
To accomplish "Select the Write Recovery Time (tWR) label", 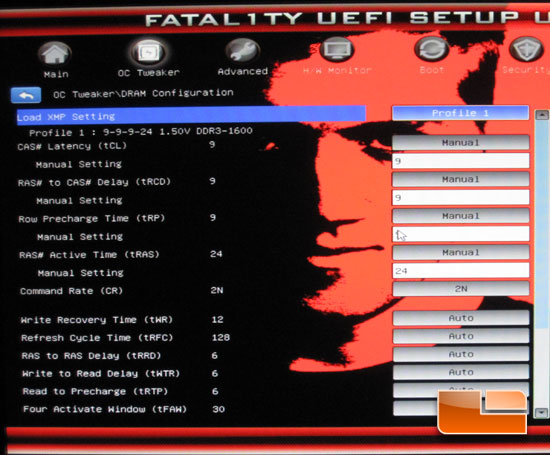I will [x=96, y=320].
